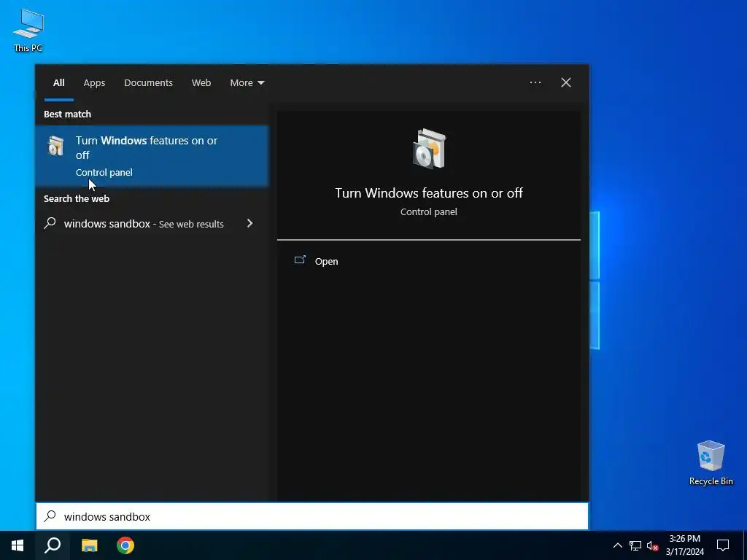Click the preview title 'Turn Windows features on or off'
This screenshot has height=560, width=747.
[x=429, y=192]
